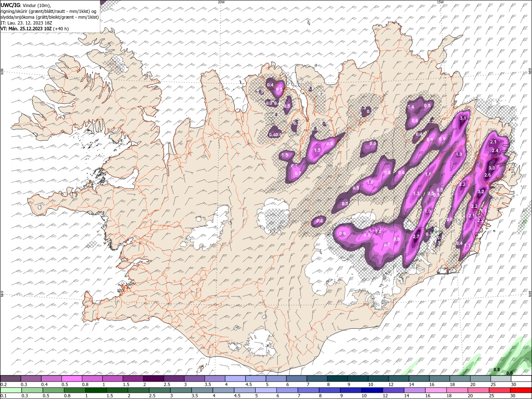Select the bottom-row blue swatch labeled 8
Image resolution: width=532 pixels, height=399 pixels.
[x=330, y=390]
